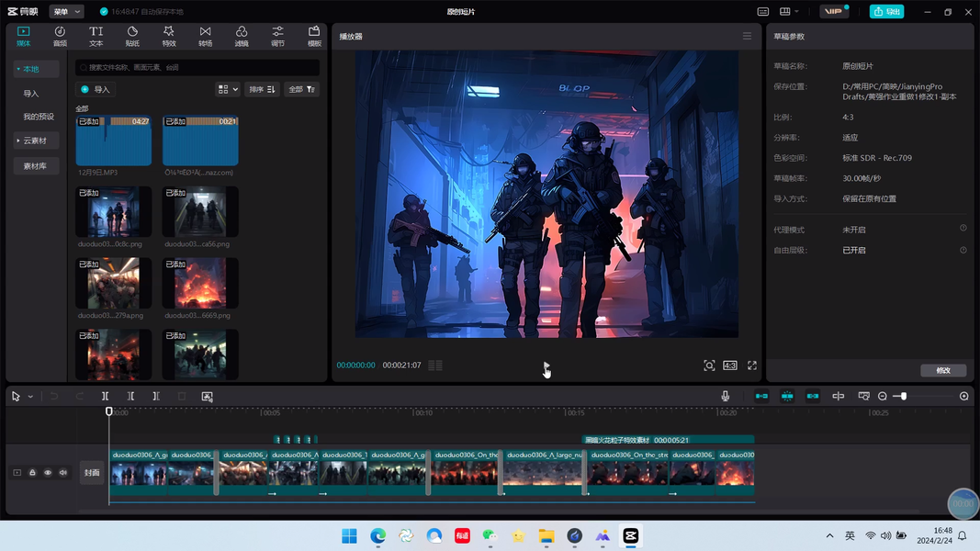This screenshot has height=551, width=980.
Task: Switch to the 特效 tab
Action: pos(169,36)
